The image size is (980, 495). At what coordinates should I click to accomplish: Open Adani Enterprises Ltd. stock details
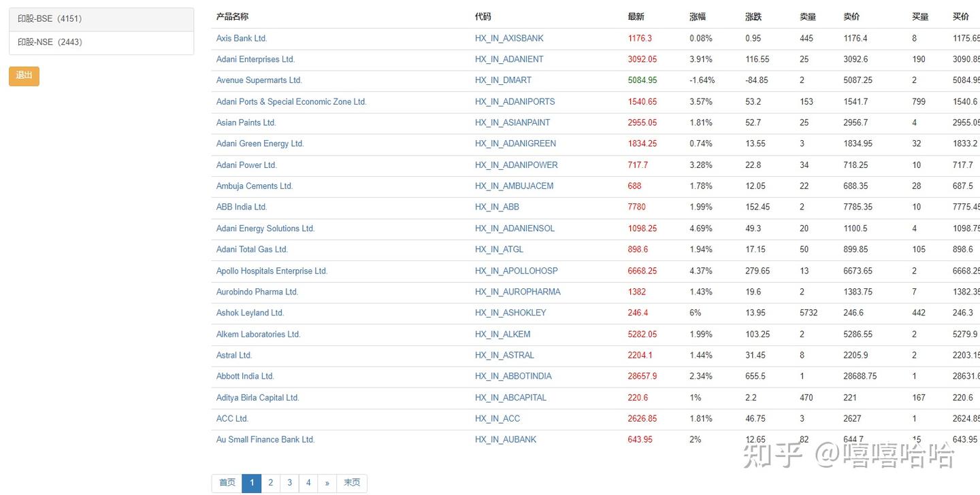click(255, 59)
